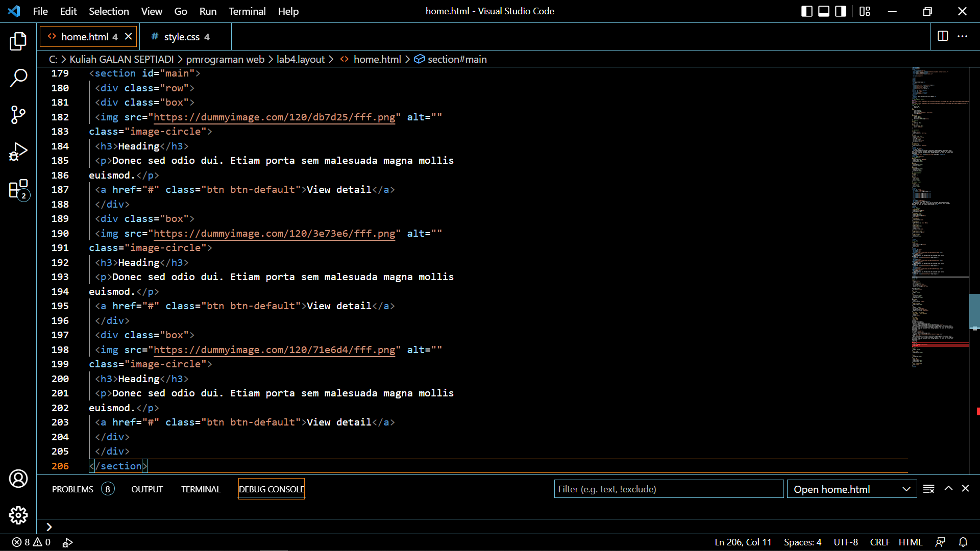The image size is (980, 551).
Task: Toggle the primary sidebar visibility
Action: pos(806,11)
